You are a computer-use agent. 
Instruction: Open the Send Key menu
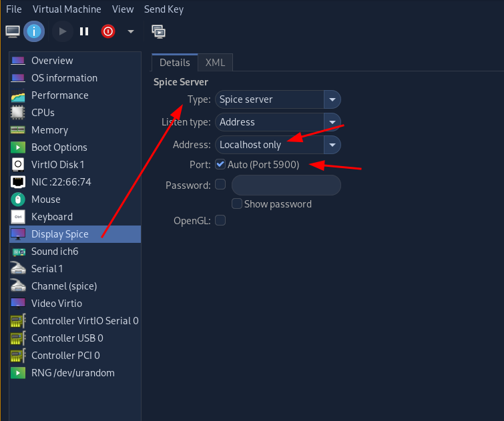(164, 9)
